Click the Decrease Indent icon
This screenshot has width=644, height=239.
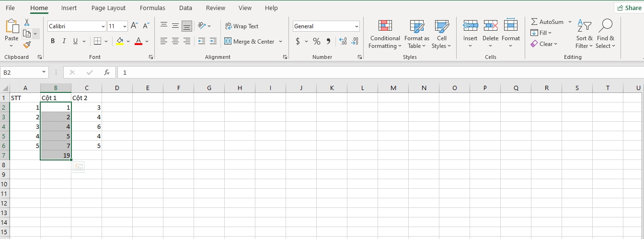point(202,41)
